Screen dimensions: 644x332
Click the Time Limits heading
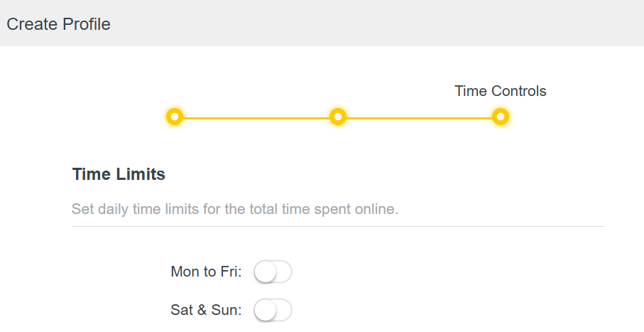(119, 174)
